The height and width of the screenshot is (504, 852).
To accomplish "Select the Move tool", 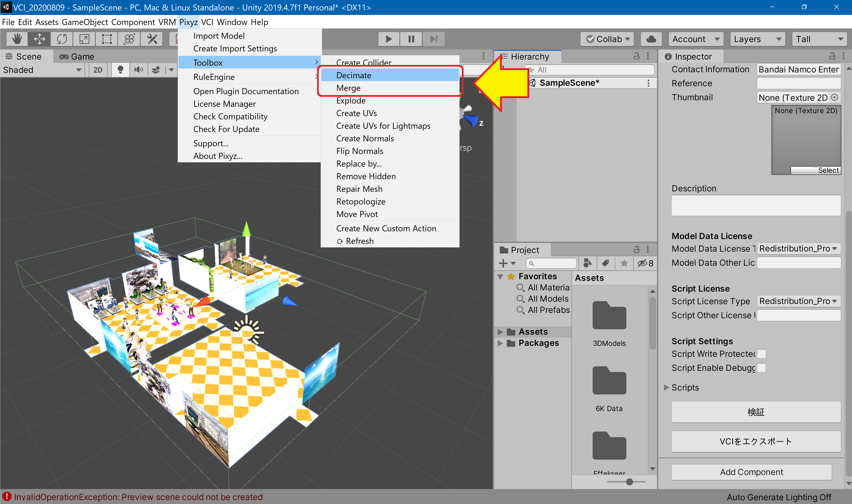I will tap(40, 39).
